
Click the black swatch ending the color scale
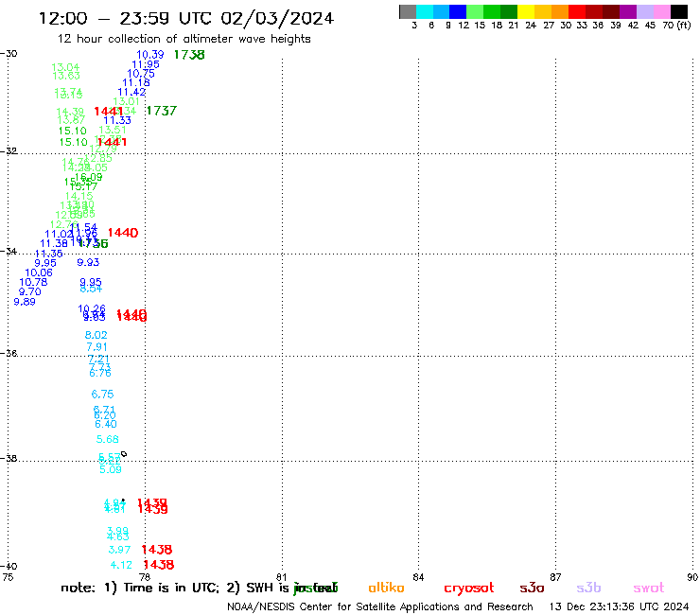click(x=679, y=11)
